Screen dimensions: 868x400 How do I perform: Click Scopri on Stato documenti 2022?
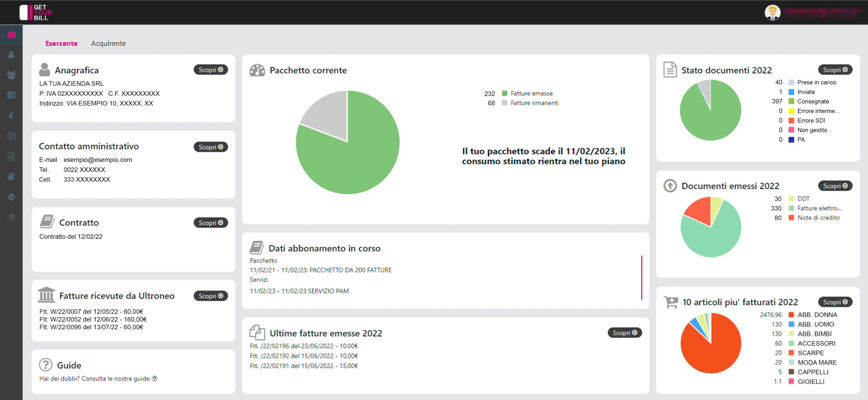tap(835, 69)
